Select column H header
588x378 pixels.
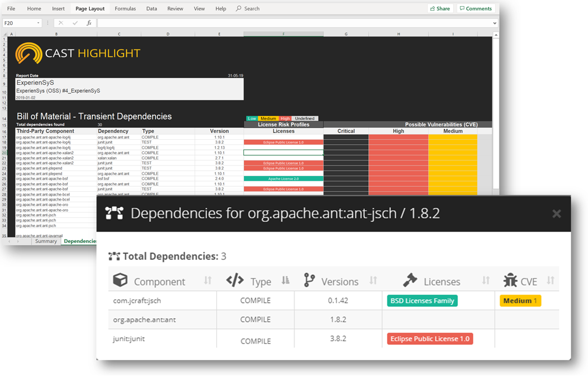[398, 34]
